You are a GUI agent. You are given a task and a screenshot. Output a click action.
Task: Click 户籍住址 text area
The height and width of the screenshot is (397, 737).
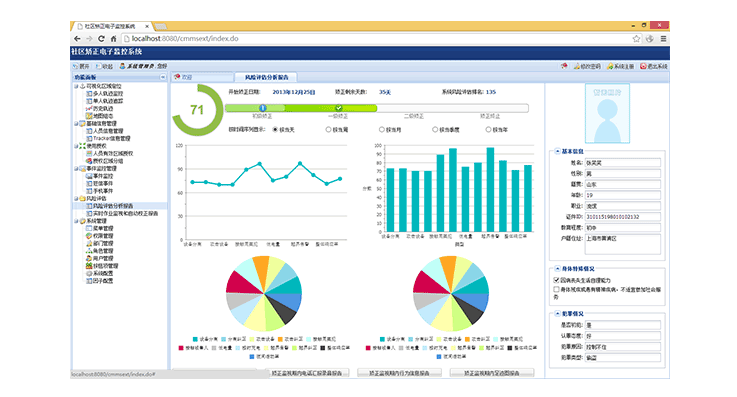click(x=623, y=244)
